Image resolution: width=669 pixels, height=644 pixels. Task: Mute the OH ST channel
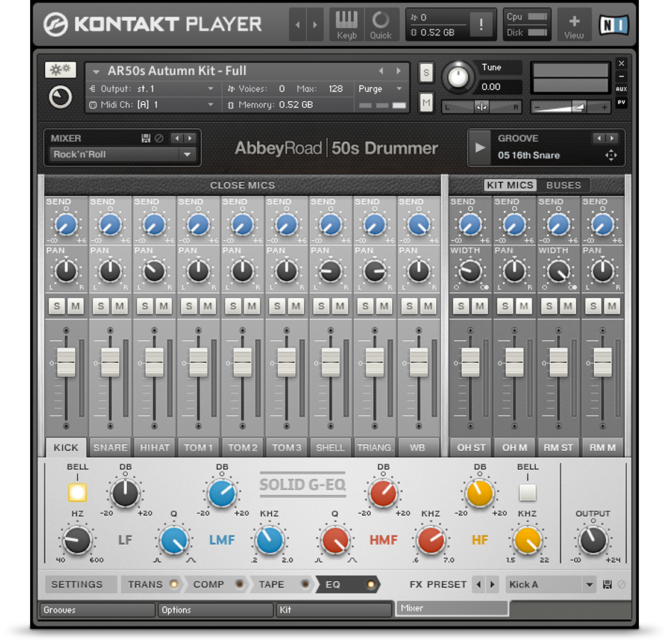480,306
